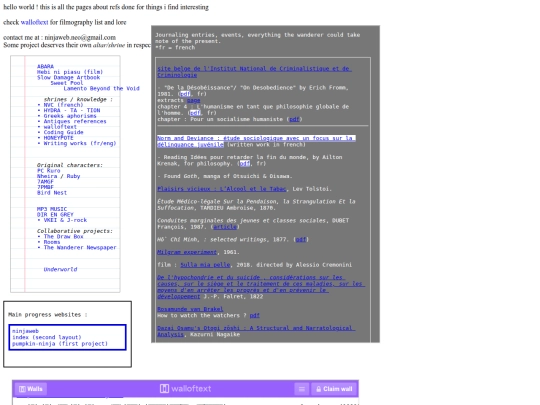Open Antiques references link
Screen dimensions: 540x405
[x=75, y=121]
